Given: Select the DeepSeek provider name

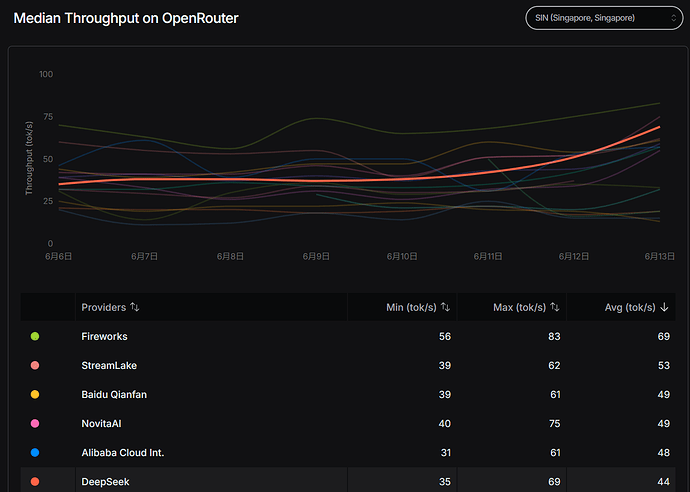Looking at the screenshot, I should [105, 482].
